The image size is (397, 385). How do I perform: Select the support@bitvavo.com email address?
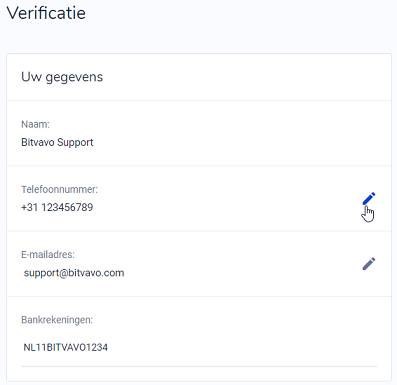point(74,273)
